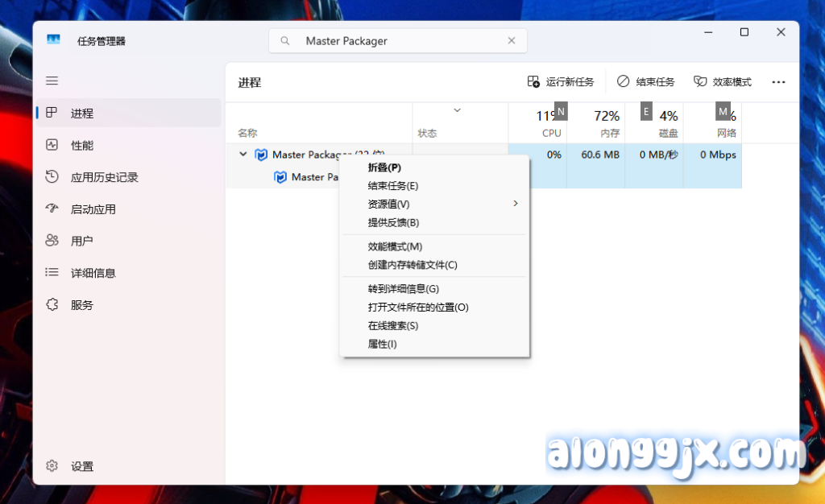825x504 pixels.
Task: Collapse the Master Packager process group
Action: coord(243,154)
